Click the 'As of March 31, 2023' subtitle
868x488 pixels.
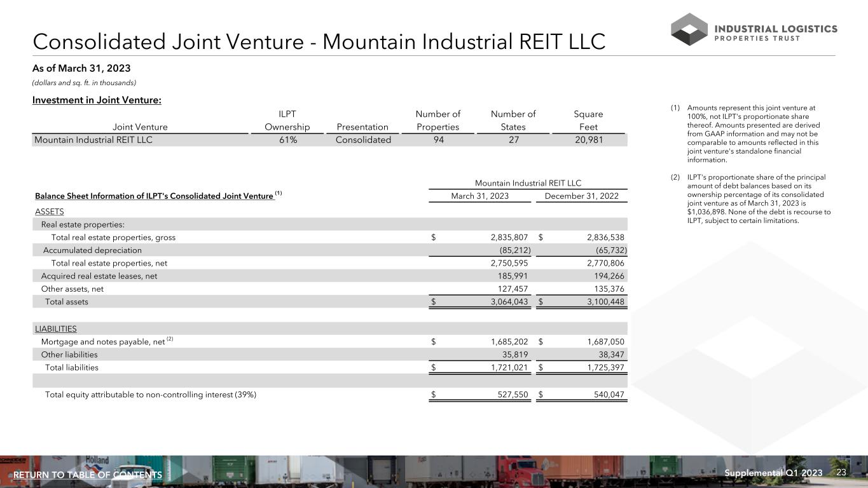[x=81, y=68]
